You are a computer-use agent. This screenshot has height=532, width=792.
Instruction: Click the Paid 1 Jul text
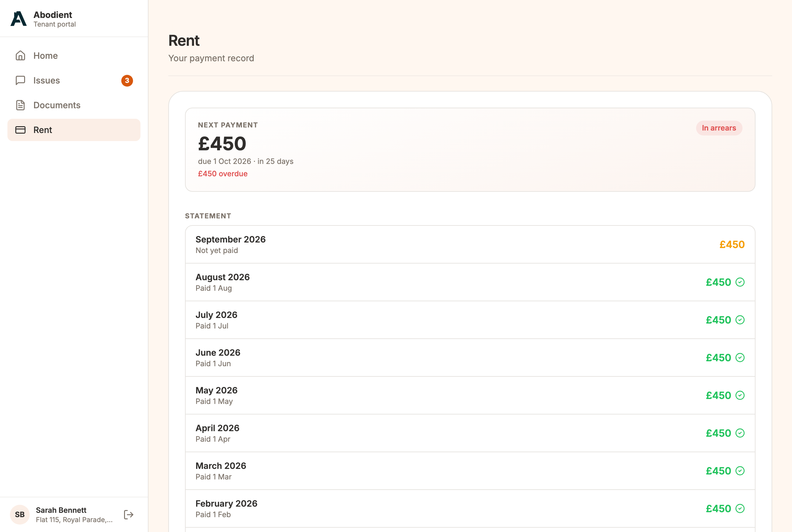(212, 326)
